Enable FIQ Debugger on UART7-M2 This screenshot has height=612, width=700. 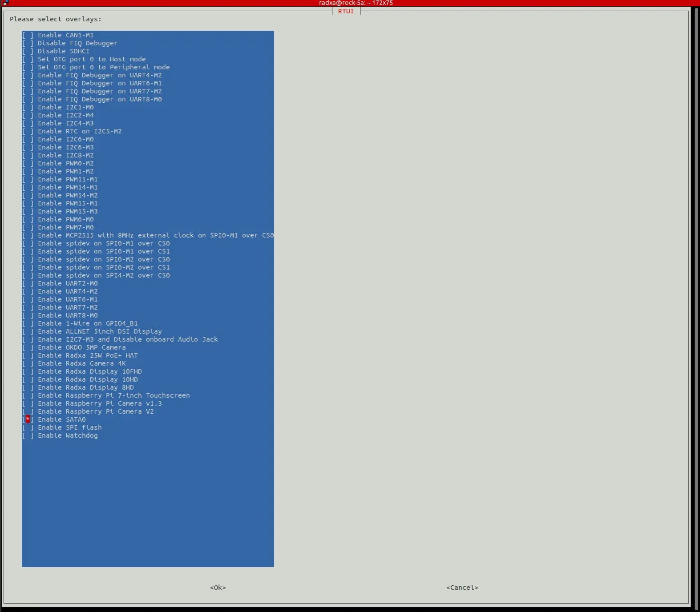point(28,91)
